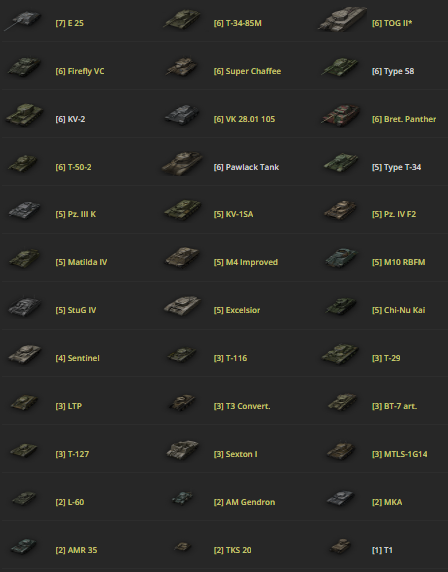Viewport: 448px width, 572px height.
Task: Select the AM Gendron entry
Action: pos(244,502)
